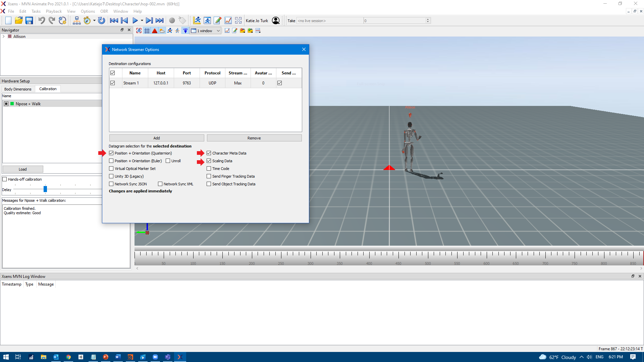Toggle the grid display in the 3D viewport

tap(147, 31)
